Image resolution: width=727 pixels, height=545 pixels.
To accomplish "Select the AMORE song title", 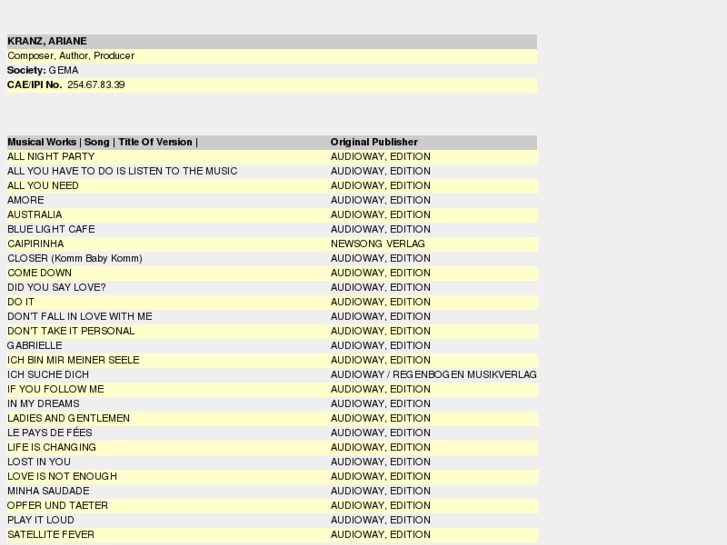I will tap(26, 200).
